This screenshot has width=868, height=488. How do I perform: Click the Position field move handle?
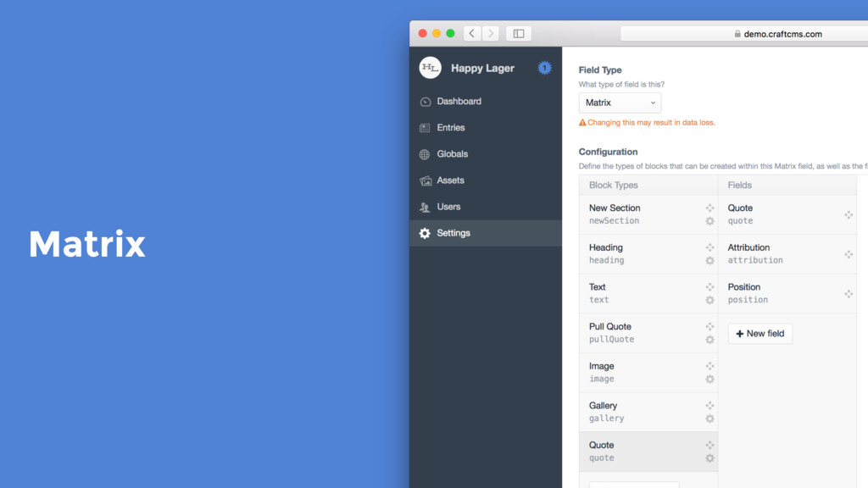[x=848, y=294]
